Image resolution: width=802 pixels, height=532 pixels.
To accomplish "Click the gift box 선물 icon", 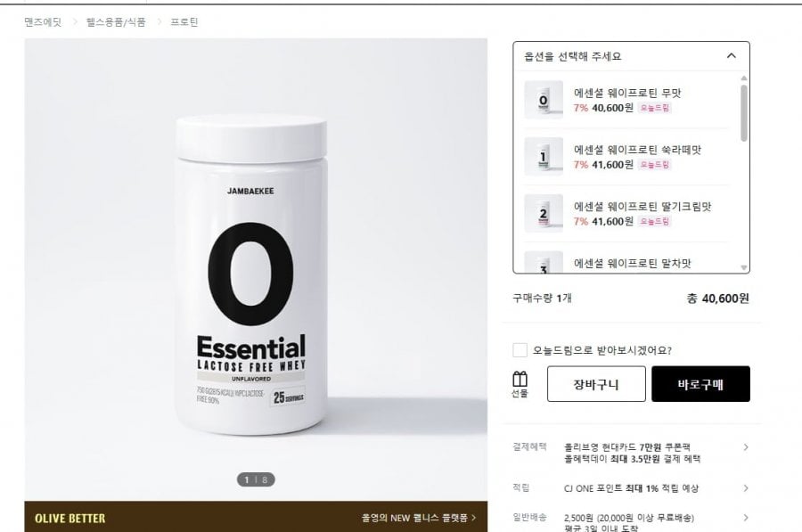I will tap(520, 384).
